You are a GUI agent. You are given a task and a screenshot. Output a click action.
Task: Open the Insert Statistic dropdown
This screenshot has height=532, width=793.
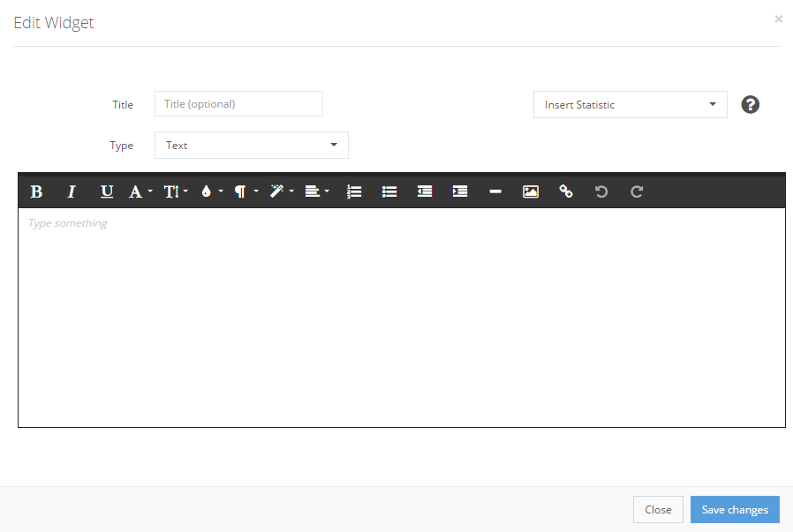point(631,105)
